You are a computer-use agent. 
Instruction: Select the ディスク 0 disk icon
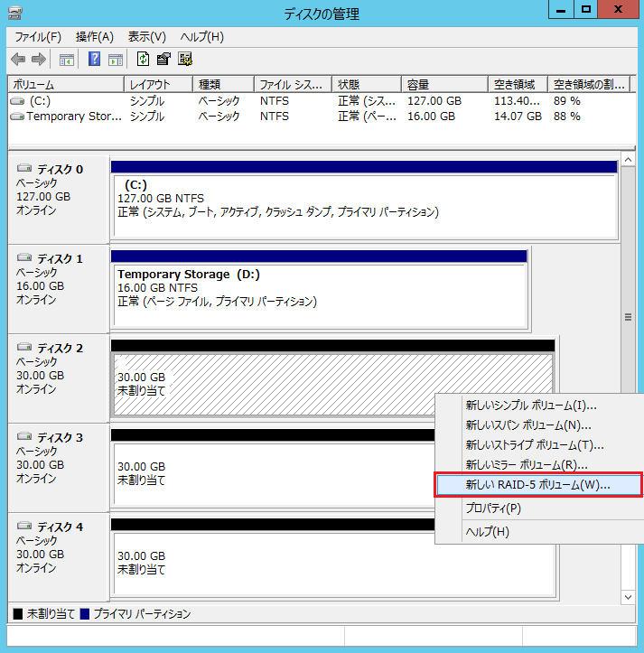pyautogui.click(x=24, y=168)
